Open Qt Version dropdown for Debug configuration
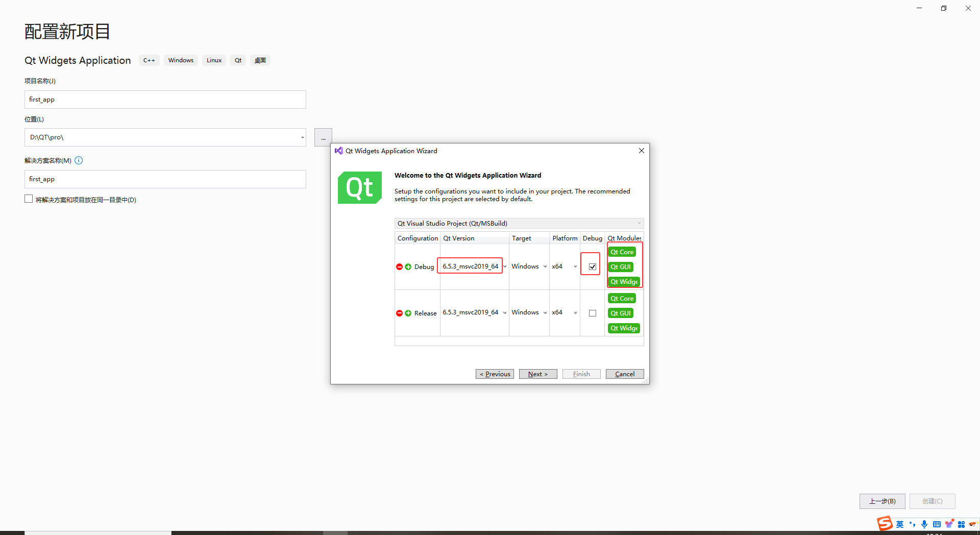This screenshot has height=535, width=980. 505,266
